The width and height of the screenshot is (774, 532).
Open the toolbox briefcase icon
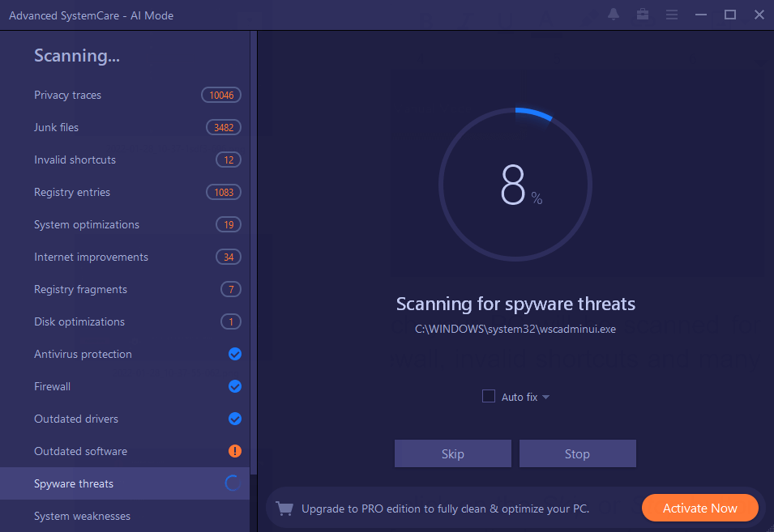coord(642,15)
